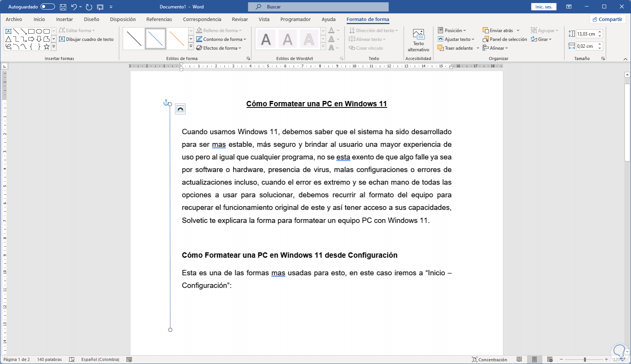
Task: Select the right arrow block shape
Action: [31, 39]
